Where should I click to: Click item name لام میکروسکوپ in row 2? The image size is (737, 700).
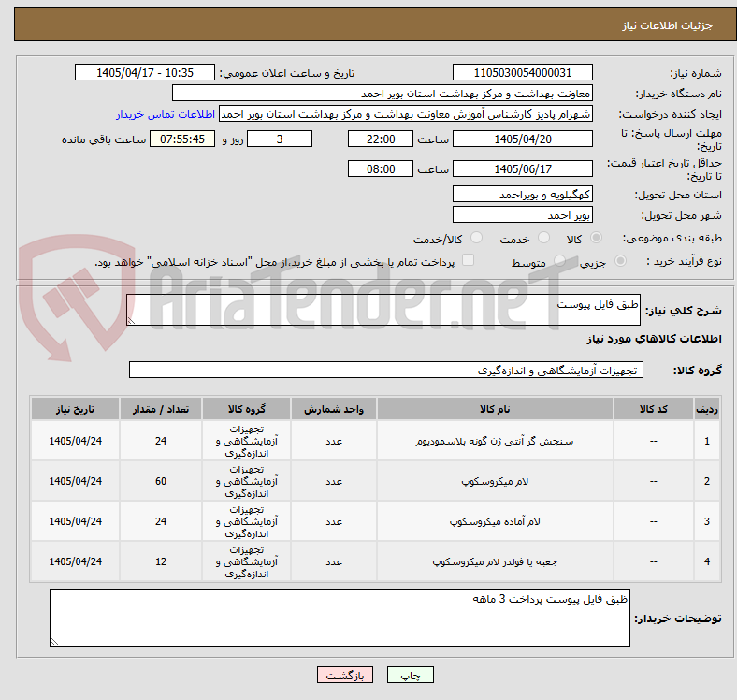click(x=495, y=481)
